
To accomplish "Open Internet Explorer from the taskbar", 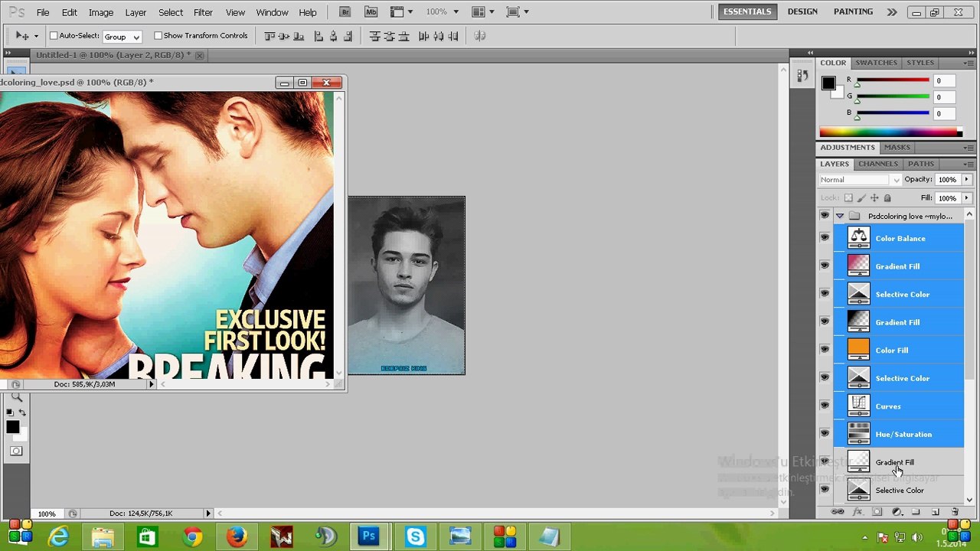I will point(59,536).
